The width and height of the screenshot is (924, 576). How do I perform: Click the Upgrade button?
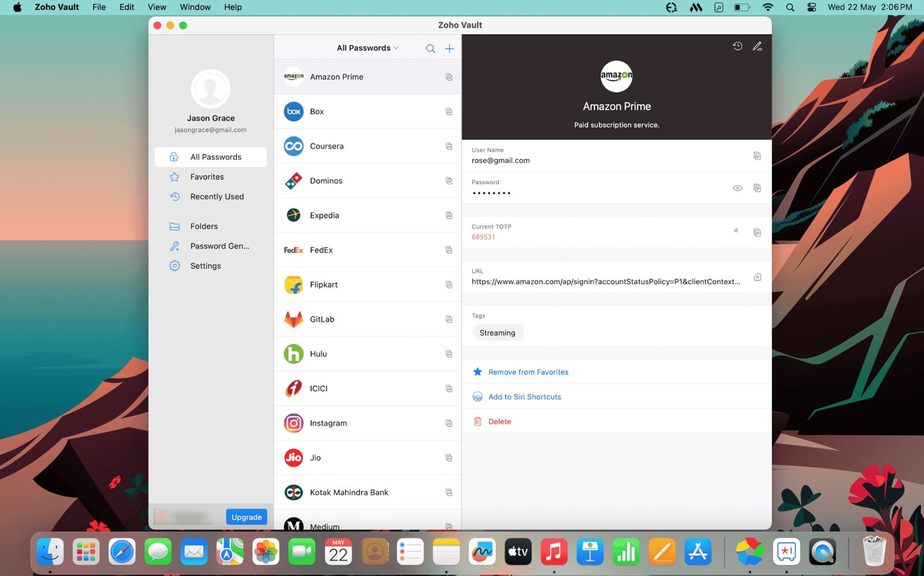[x=247, y=517]
